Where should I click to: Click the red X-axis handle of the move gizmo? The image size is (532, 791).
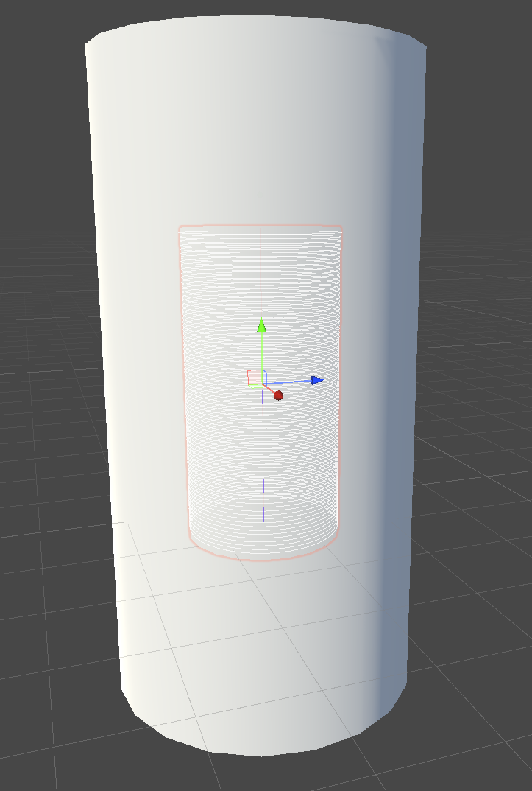278,395
